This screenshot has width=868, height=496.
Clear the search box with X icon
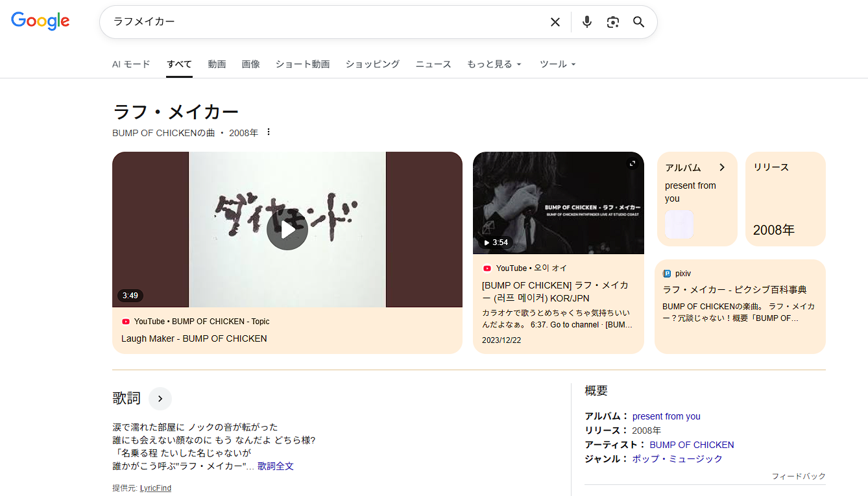(555, 22)
